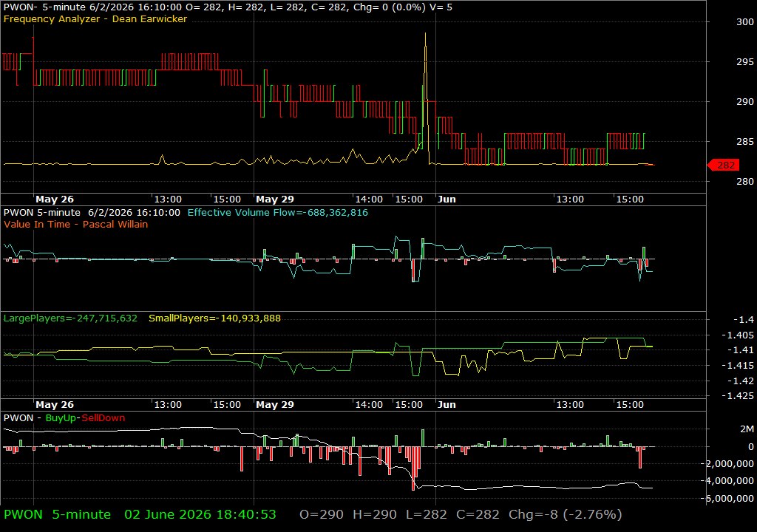Select '14:00' on the price chart time axis
The width and height of the screenshot is (757, 532).
pyautogui.click(x=369, y=199)
